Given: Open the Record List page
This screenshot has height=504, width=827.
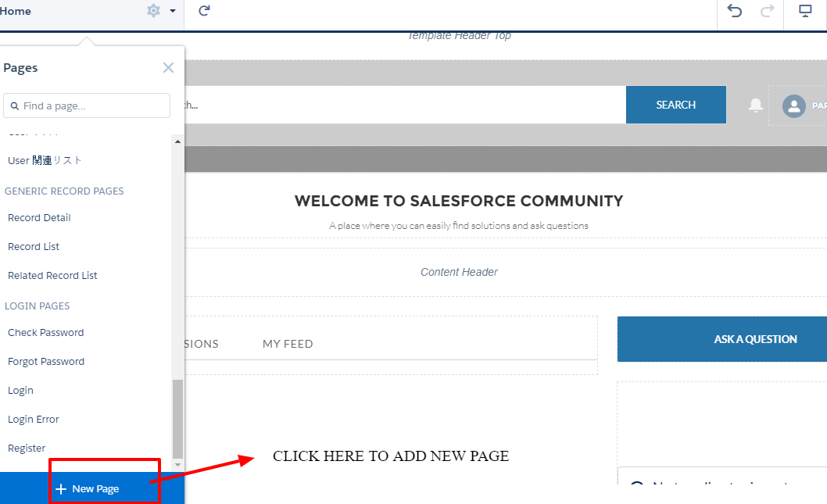Looking at the screenshot, I should [x=34, y=247].
